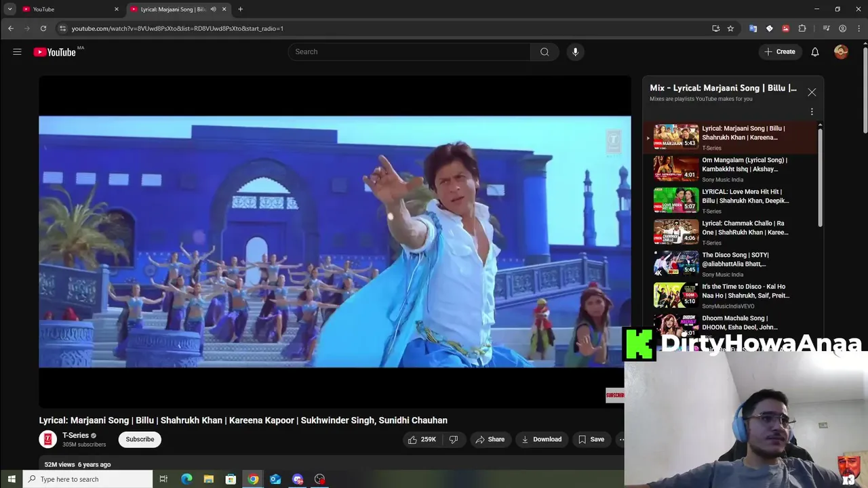
Task: Select It's the Time to Disco in playlist
Action: click(730, 296)
